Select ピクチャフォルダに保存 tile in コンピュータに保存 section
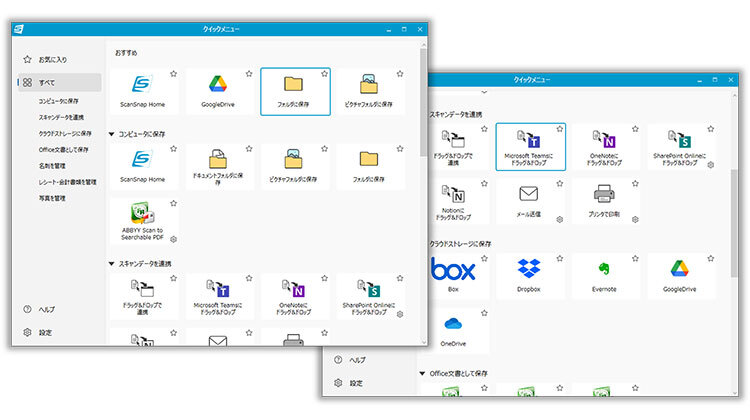 [x=295, y=166]
